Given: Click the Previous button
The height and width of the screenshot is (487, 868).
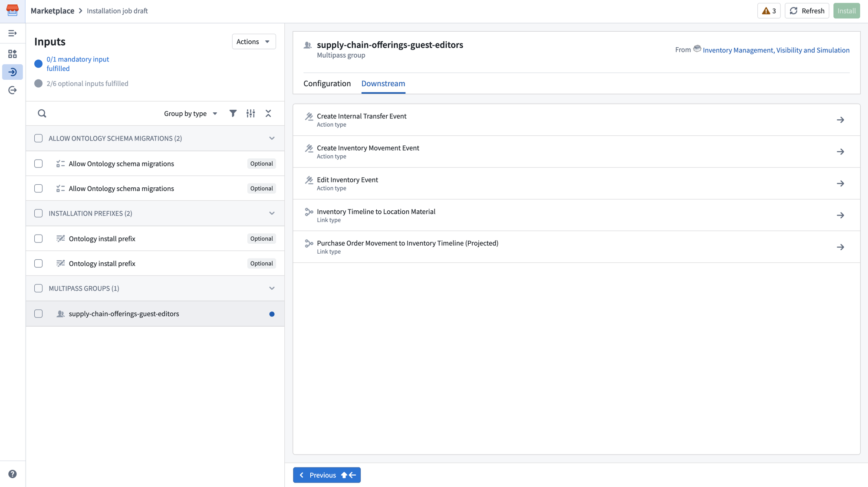Looking at the screenshot, I should [327, 475].
